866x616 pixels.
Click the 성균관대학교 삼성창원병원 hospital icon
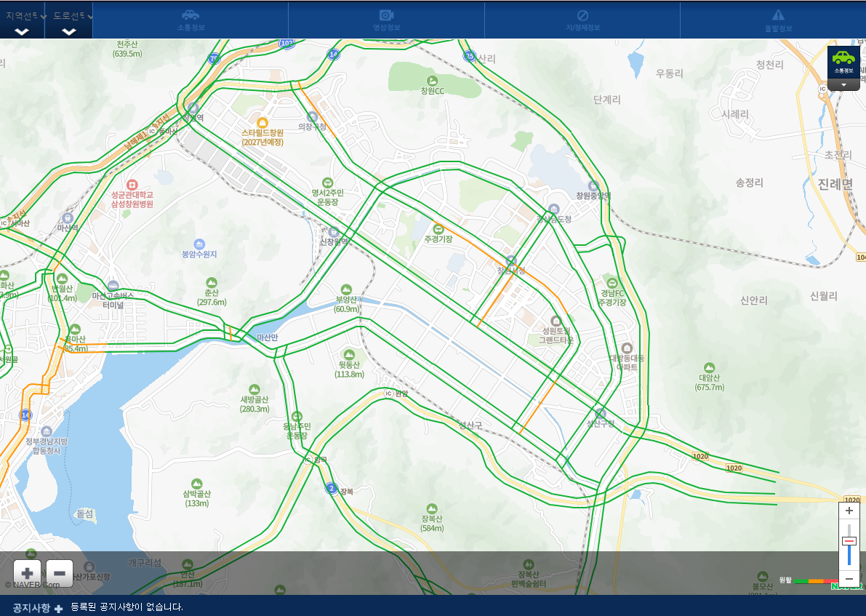(132, 185)
